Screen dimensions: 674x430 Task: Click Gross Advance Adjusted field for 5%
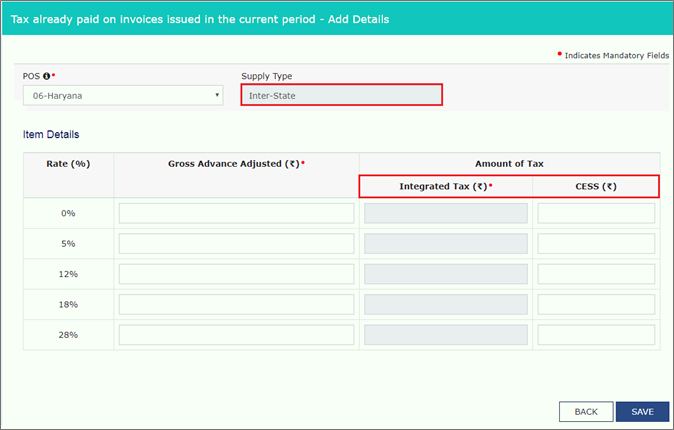[x=236, y=244]
